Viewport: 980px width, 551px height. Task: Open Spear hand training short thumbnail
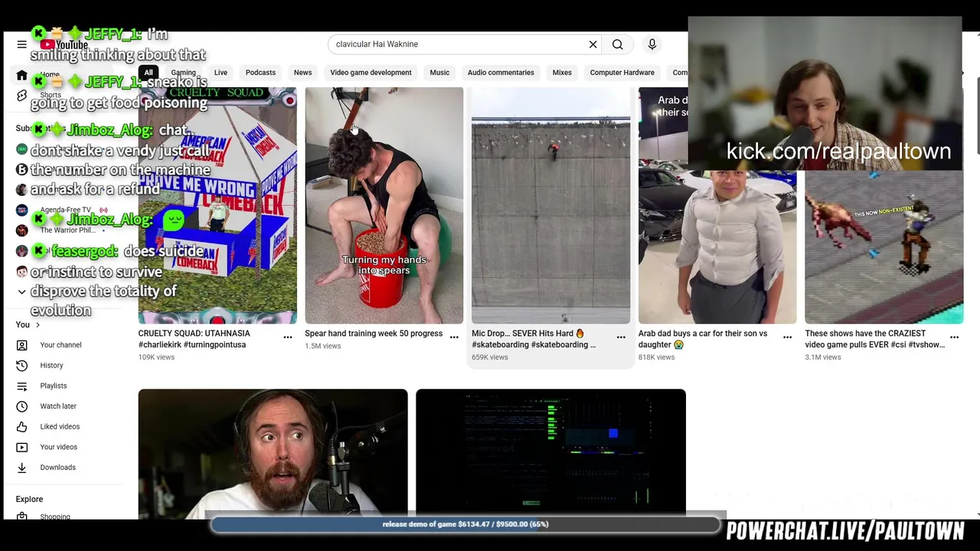(x=384, y=205)
